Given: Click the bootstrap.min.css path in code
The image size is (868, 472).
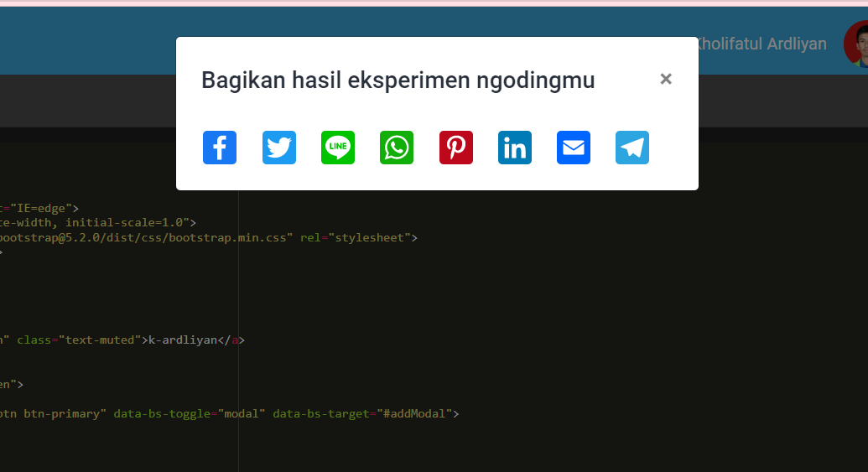Looking at the screenshot, I should 227,237.
